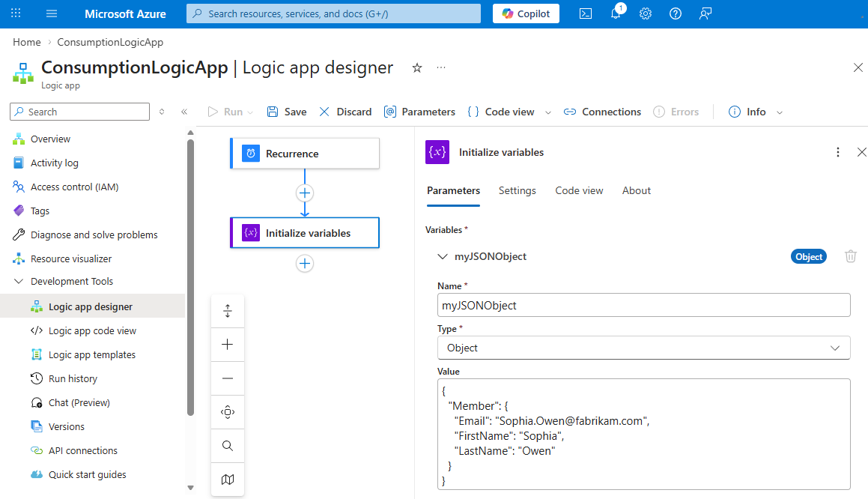Image resolution: width=868 pixels, height=499 pixels.
Task: Open the Code view dropdown arrow
Action: point(548,112)
